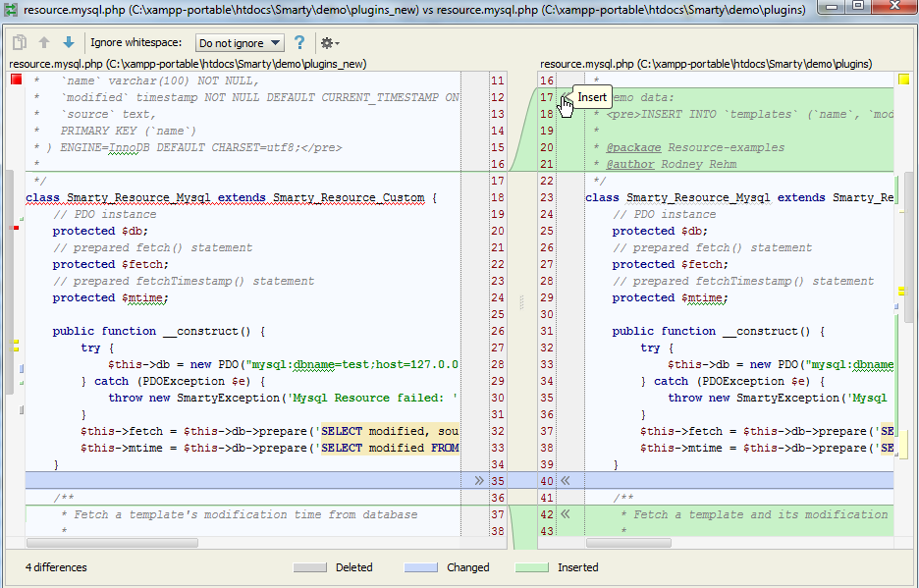Viewport: 919px width, 588px height.
Task: Click '// prepared fetchTimestamp() statement' in left pane
Action: click(x=184, y=282)
